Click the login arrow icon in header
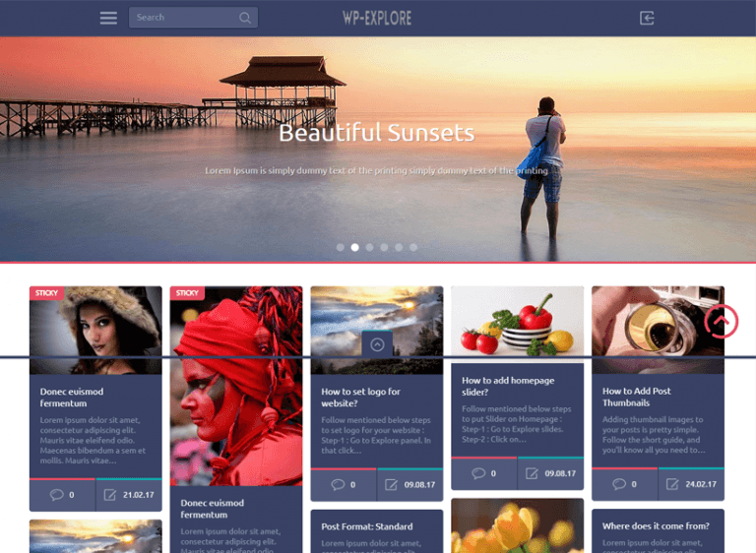The image size is (756, 553). pos(647,19)
